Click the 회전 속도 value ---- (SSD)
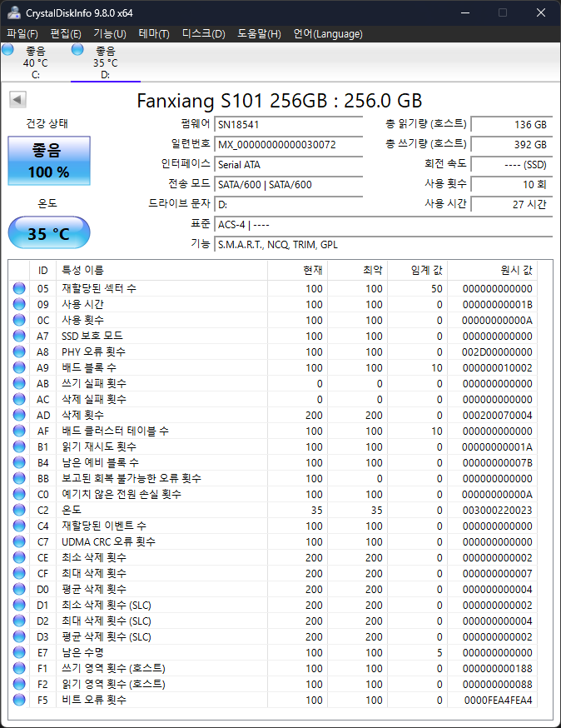 pos(512,164)
